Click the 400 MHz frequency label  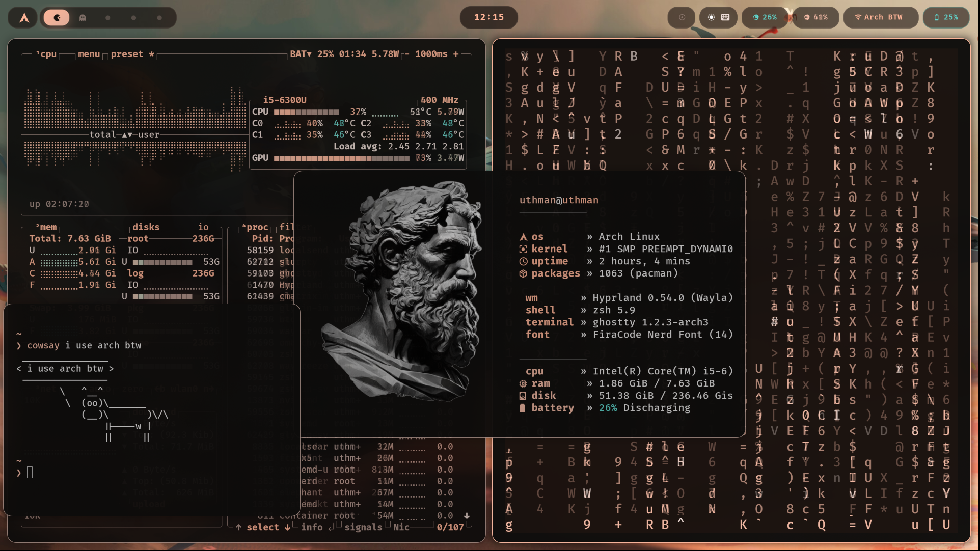[439, 100]
